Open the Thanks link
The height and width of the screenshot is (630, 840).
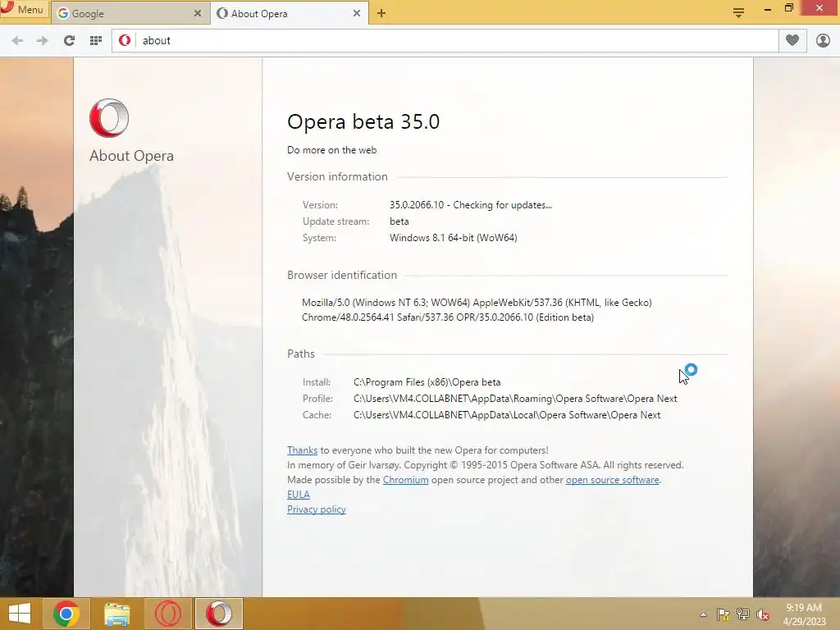[x=302, y=450]
